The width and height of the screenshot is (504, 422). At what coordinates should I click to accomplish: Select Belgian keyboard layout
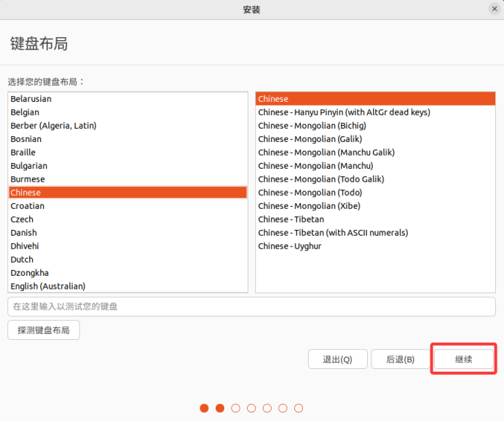(127, 112)
